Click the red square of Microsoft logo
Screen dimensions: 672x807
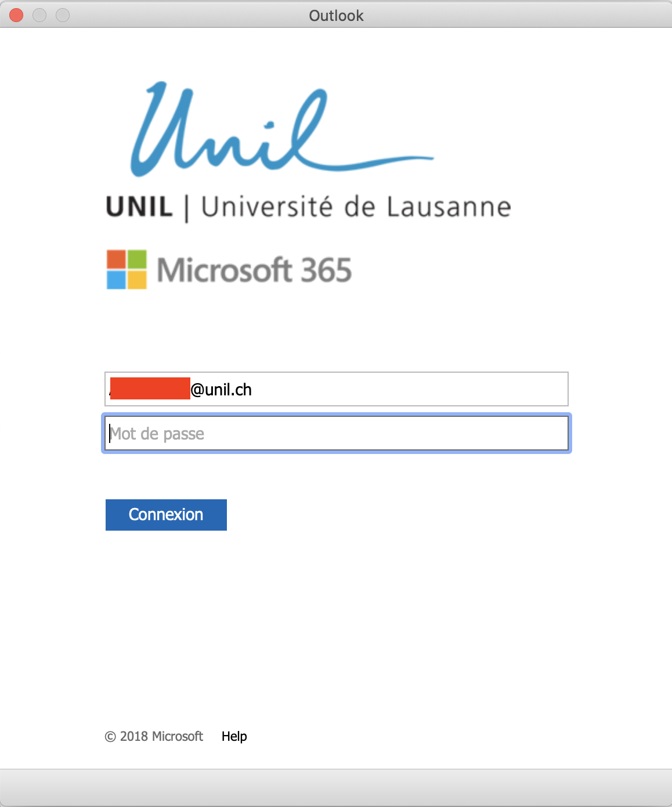tap(116, 259)
